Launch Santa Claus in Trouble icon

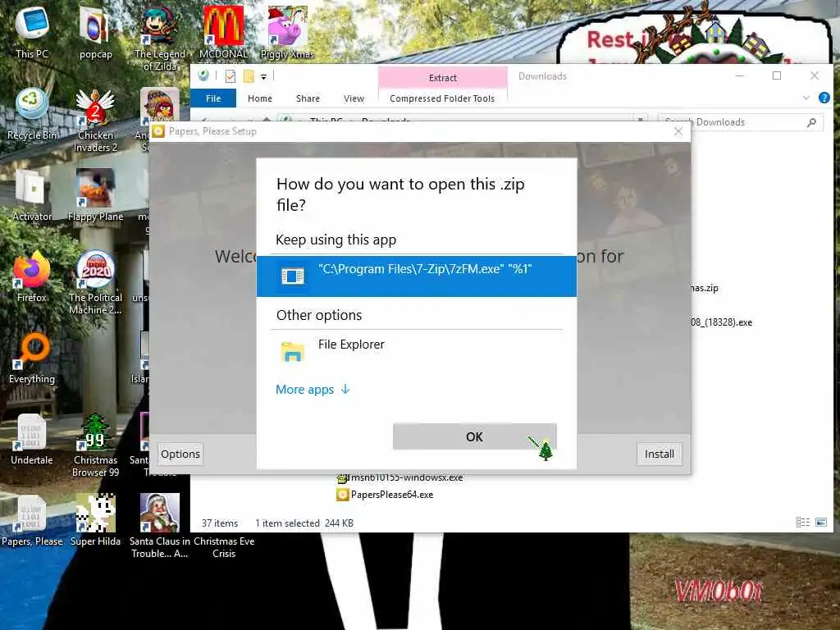(x=159, y=526)
